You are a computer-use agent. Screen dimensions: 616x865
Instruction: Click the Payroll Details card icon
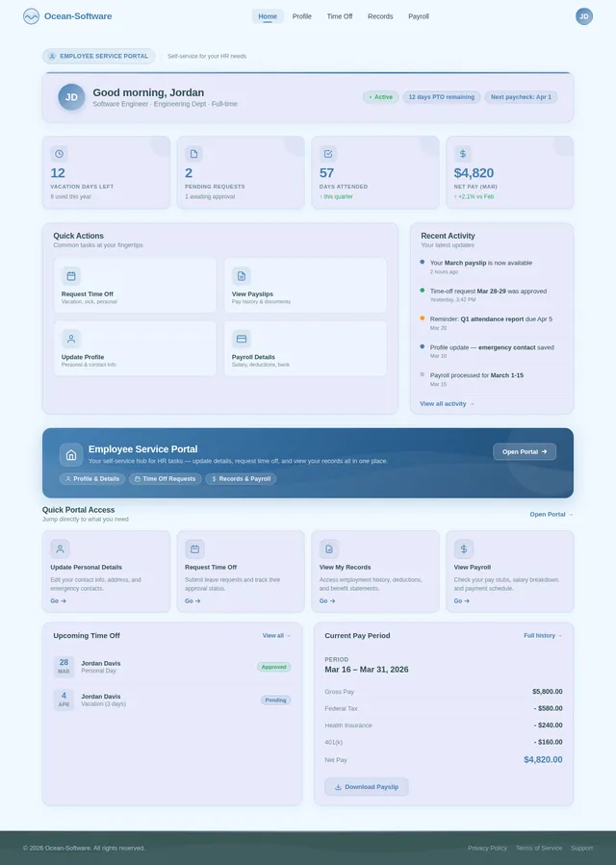pos(242,339)
